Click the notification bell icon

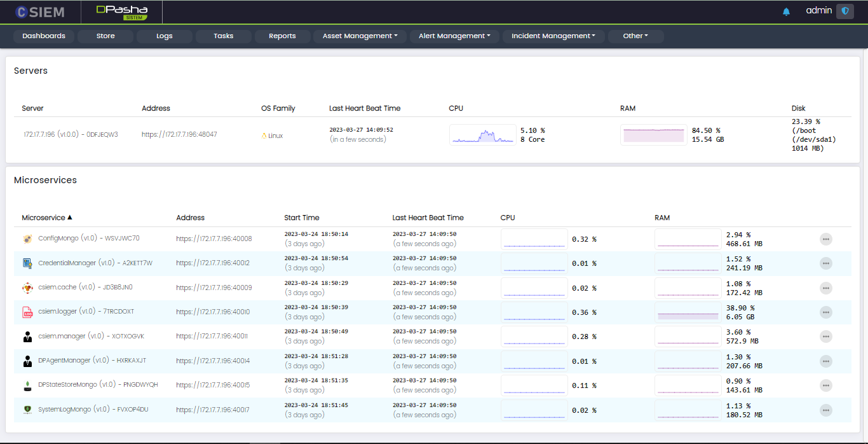(786, 11)
